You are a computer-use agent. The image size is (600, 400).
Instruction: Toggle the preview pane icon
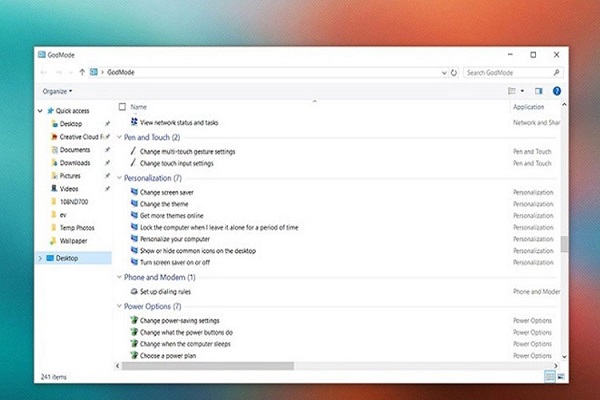(x=539, y=90)
